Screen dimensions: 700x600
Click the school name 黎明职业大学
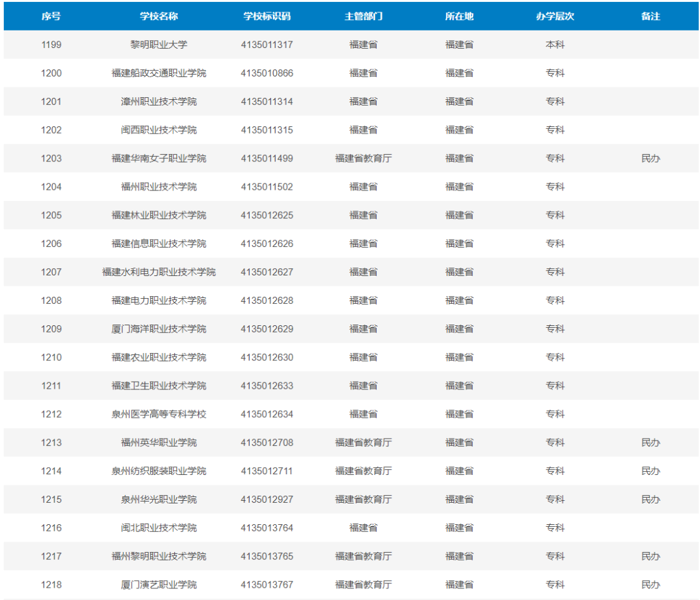coord(159,45)
